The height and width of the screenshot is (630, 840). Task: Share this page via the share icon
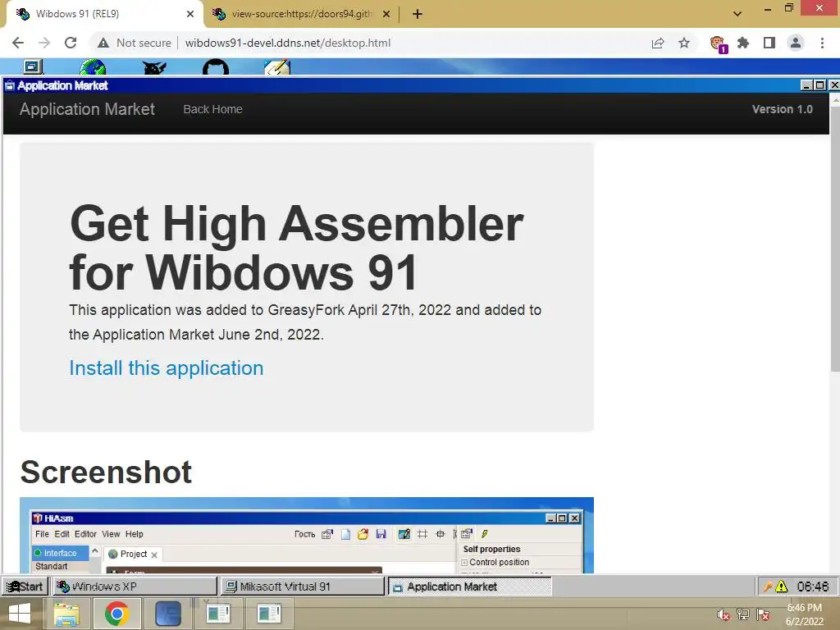658,43
